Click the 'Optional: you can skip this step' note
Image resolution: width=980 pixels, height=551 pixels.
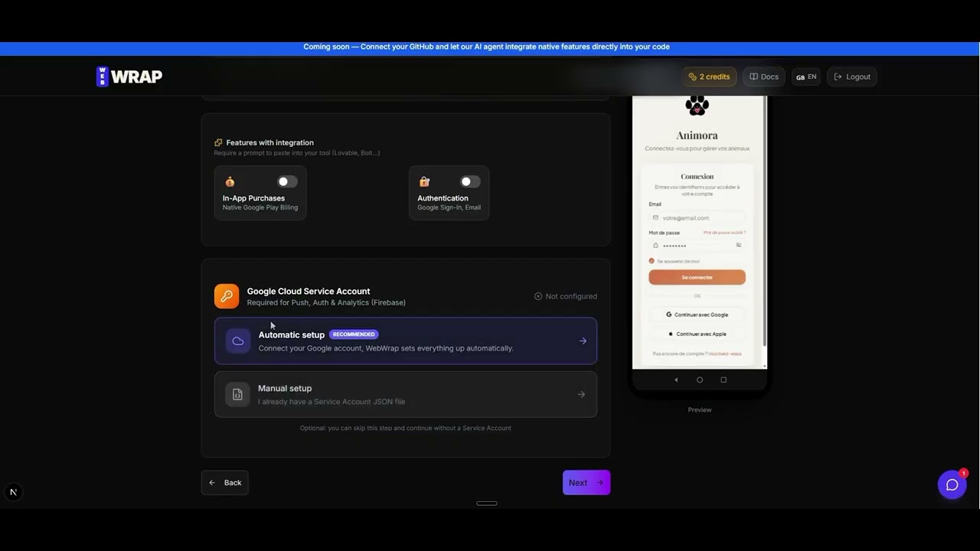click(x=406, y=428)
